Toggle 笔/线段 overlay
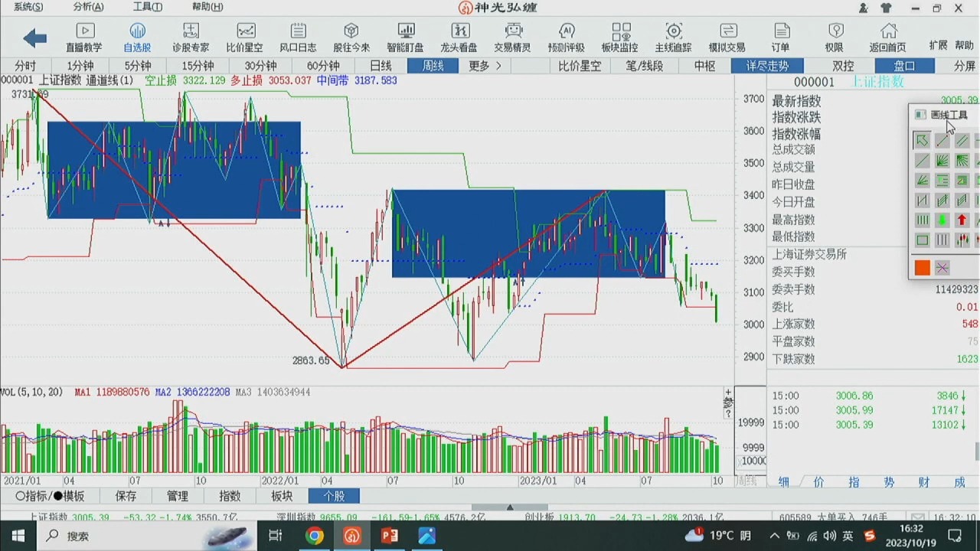 645,66
